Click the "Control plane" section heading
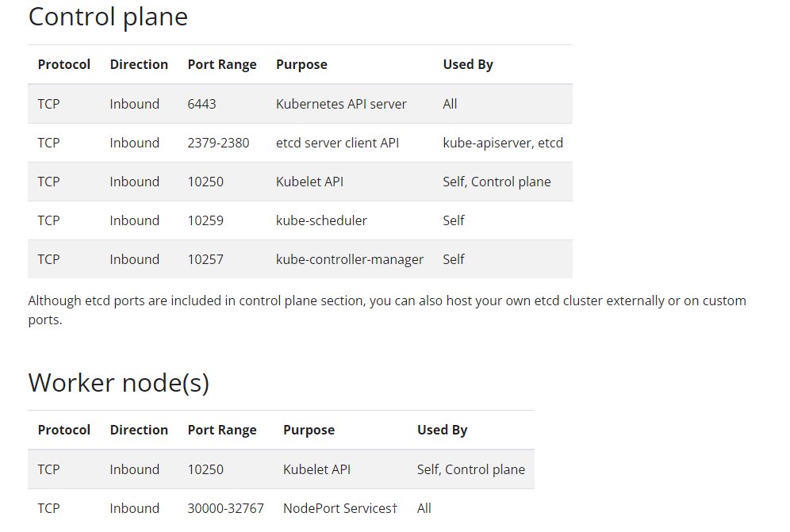The height and width of the screenshot is (532, 790). (108, 17)
